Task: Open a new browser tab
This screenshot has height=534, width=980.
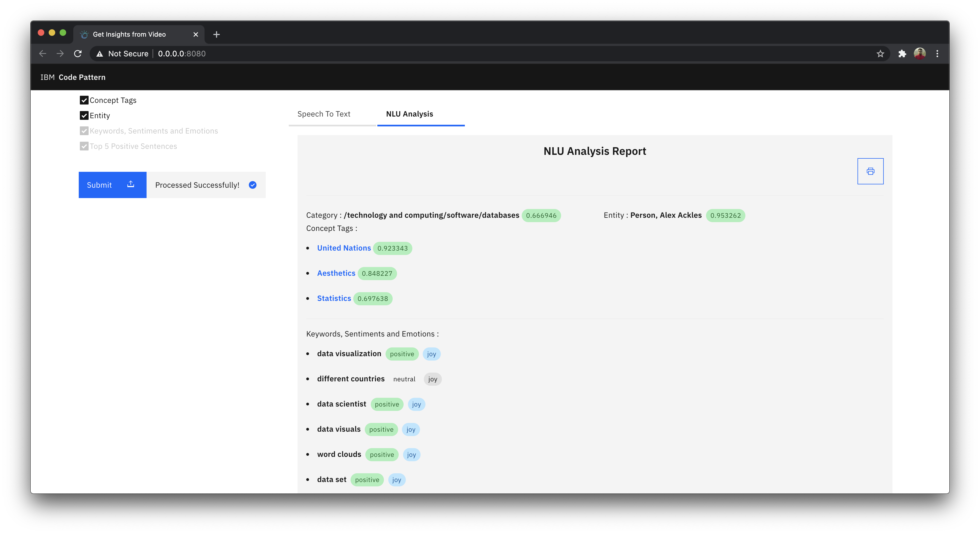Action: coord(217,34)
